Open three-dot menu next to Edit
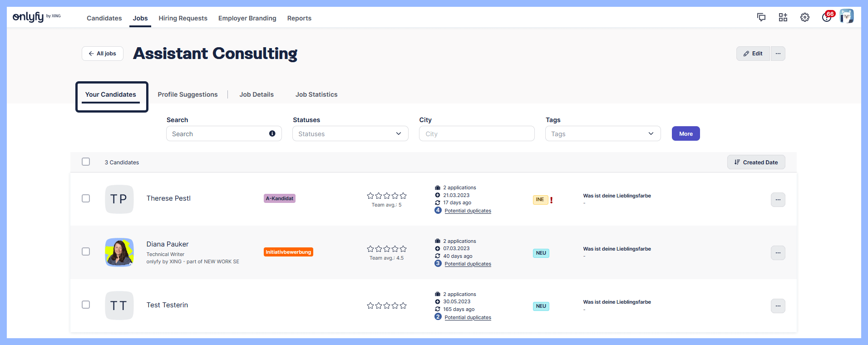 coord(778,54)
